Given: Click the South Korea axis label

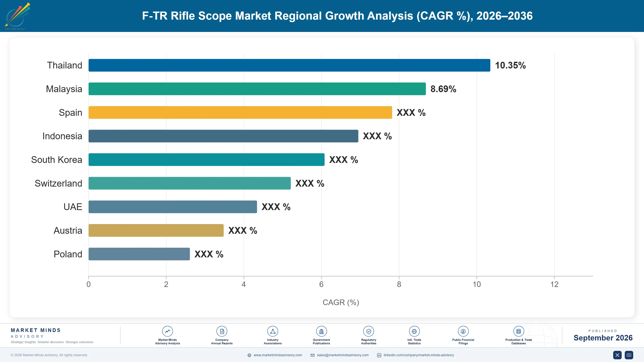Looking at the screenshot, I should pos(56,159).
